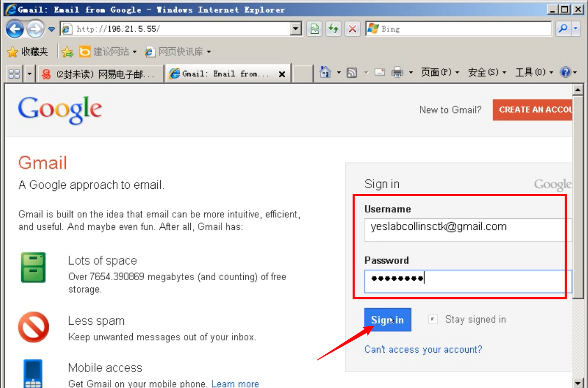The height and width of the screenshot is (388, 588).
Task: Click the CREATE AN ACCOUNT button
Action: tap(533, 110)
